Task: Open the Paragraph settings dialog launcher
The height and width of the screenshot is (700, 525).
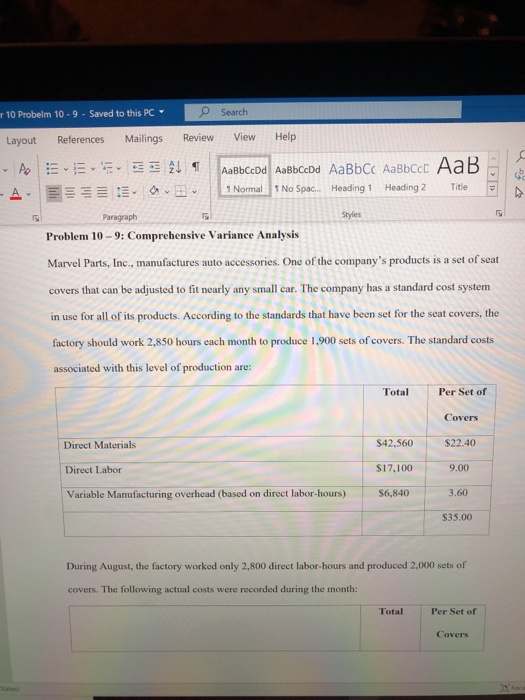Action: click(x=205, y=217)
